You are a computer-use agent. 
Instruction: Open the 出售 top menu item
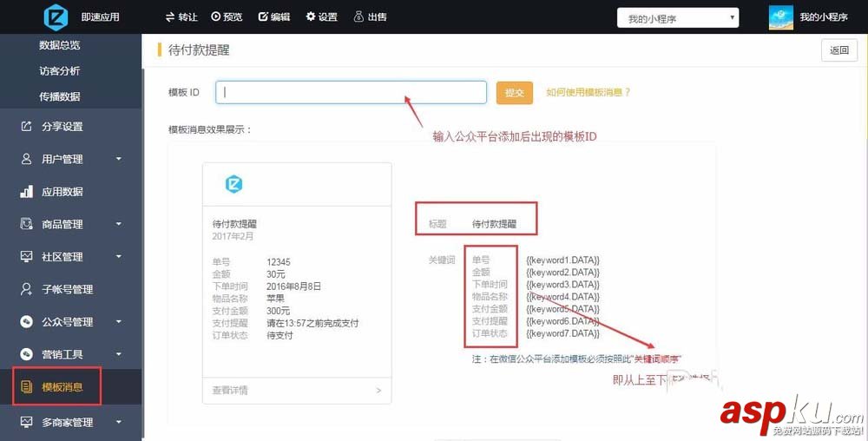tap(370, 16)
